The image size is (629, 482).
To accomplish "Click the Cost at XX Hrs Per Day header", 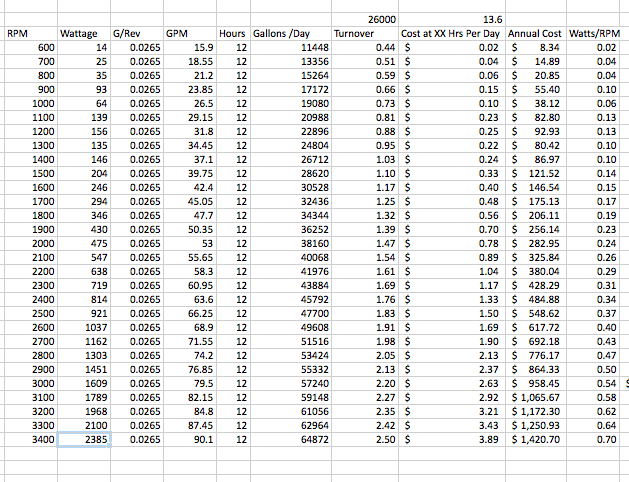I will (452, 34).
